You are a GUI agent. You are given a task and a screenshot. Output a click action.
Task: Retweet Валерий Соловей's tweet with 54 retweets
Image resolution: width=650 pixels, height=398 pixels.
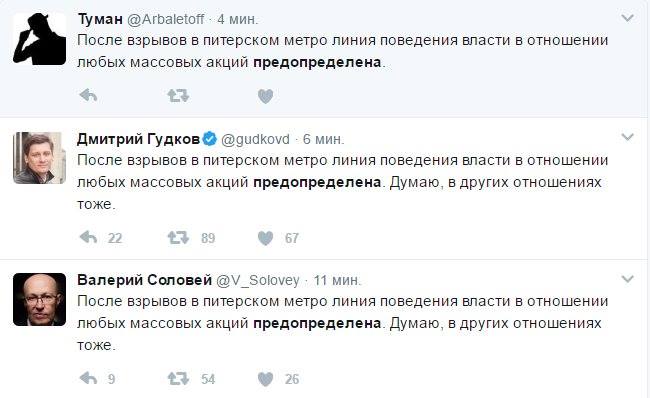(x=178, y=379)
